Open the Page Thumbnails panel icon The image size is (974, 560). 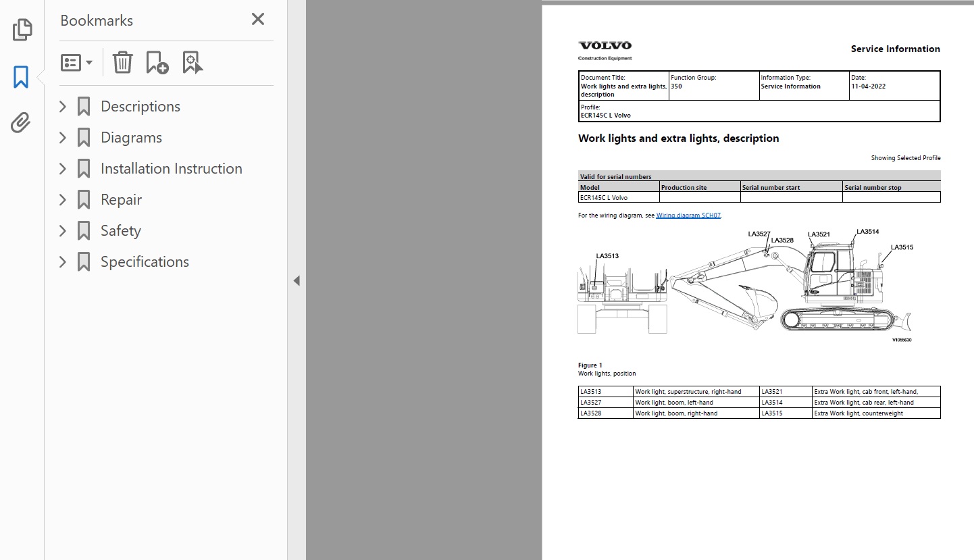point(22,30)
